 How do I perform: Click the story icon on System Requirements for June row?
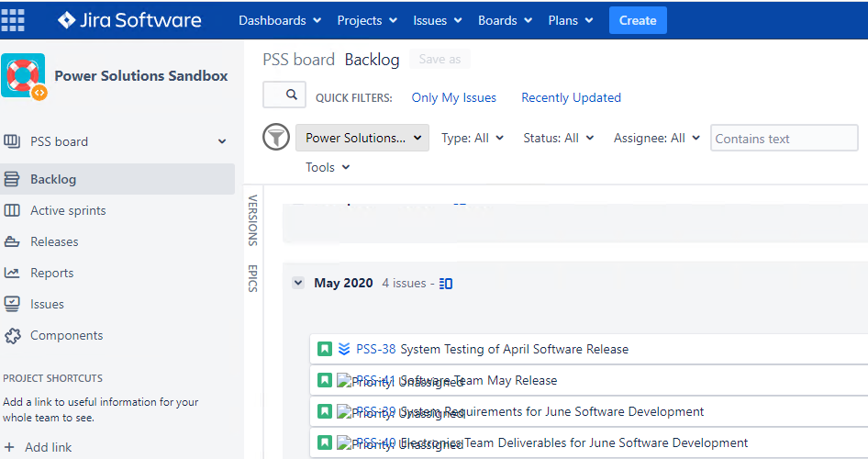325,411
